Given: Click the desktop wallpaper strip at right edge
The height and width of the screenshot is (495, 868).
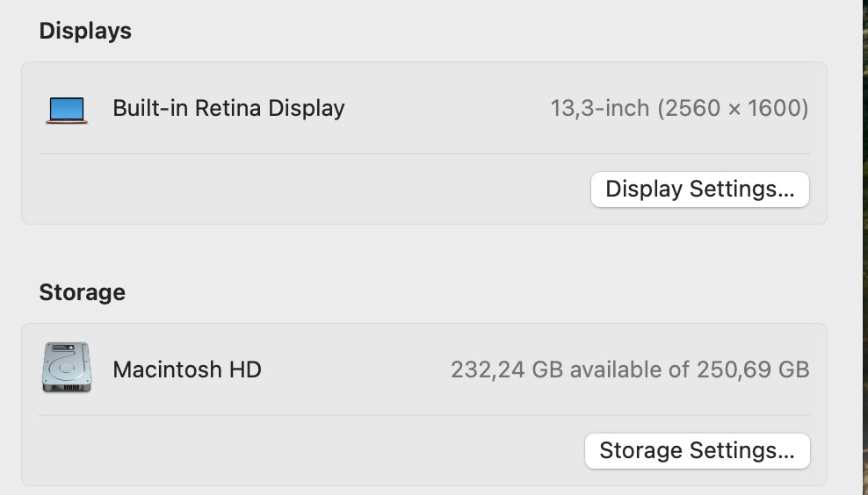Looking at the screenshot, I should (865, 246).
